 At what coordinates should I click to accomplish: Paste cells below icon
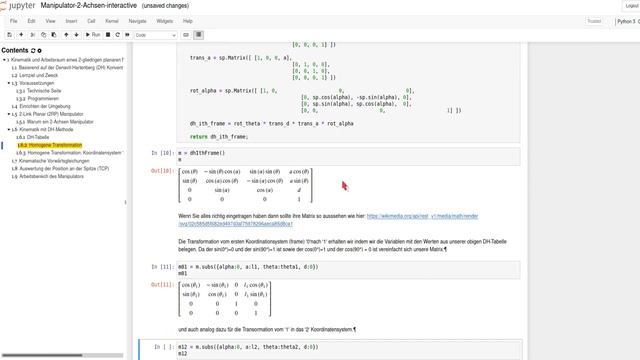[54, 35]
